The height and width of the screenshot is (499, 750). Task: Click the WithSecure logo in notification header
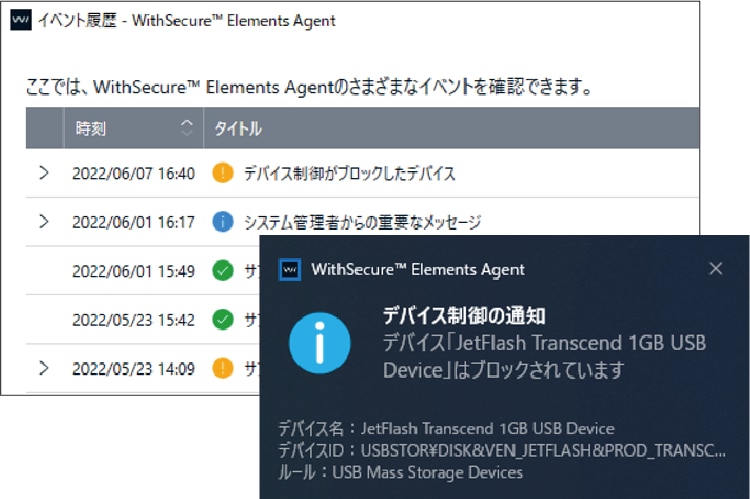click(x=290, y=269)
